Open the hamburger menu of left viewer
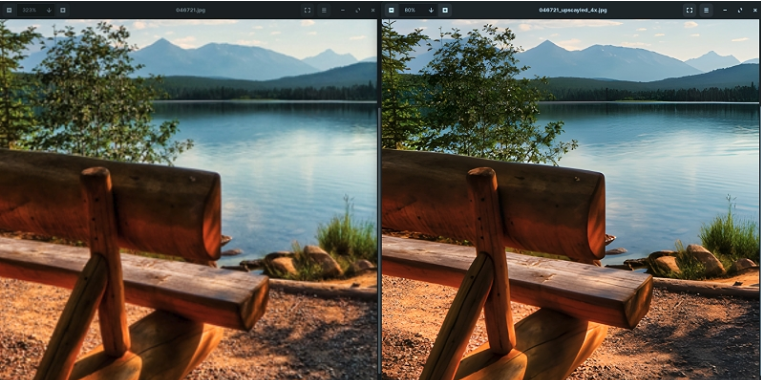Image resolution: width=761 pixels, height=380 pixels. [x=324, y=10]
